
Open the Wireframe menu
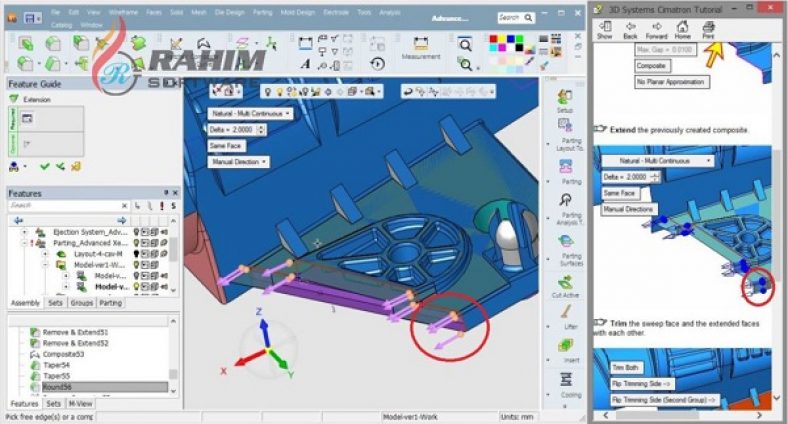123,12
